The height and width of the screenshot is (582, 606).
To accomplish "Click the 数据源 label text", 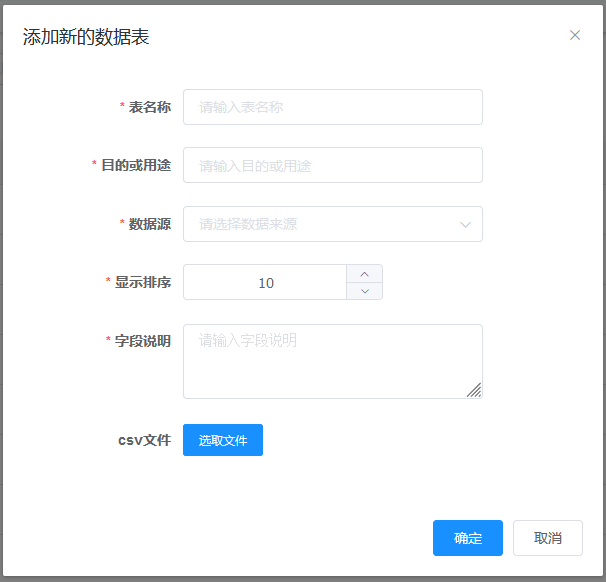I will (149, 224).
